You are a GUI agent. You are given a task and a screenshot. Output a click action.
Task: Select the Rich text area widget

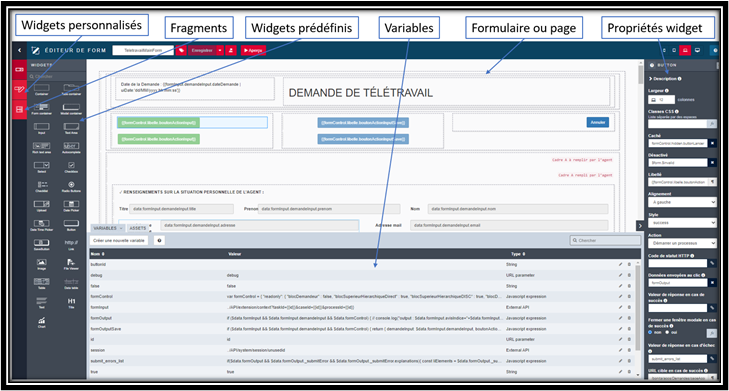click(41, 148)
